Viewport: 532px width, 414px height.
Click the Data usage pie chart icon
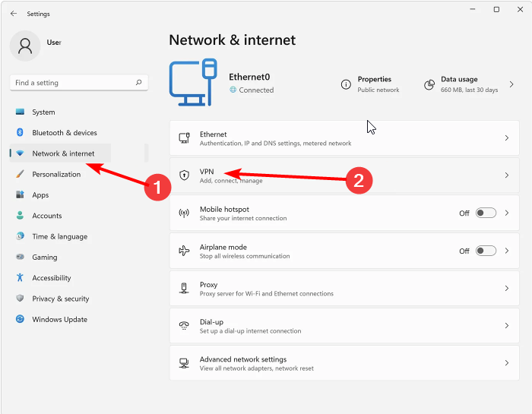(429, 84)
